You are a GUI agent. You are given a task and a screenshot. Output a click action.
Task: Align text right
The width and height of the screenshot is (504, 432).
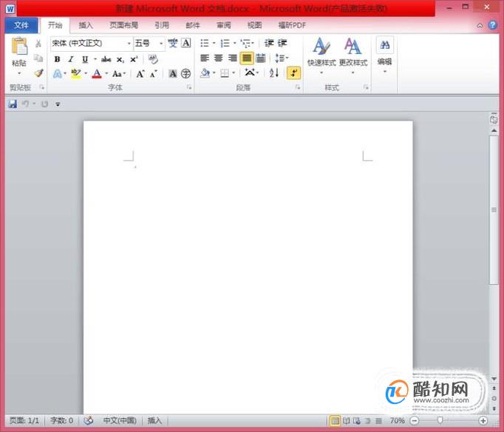[232, 58]
